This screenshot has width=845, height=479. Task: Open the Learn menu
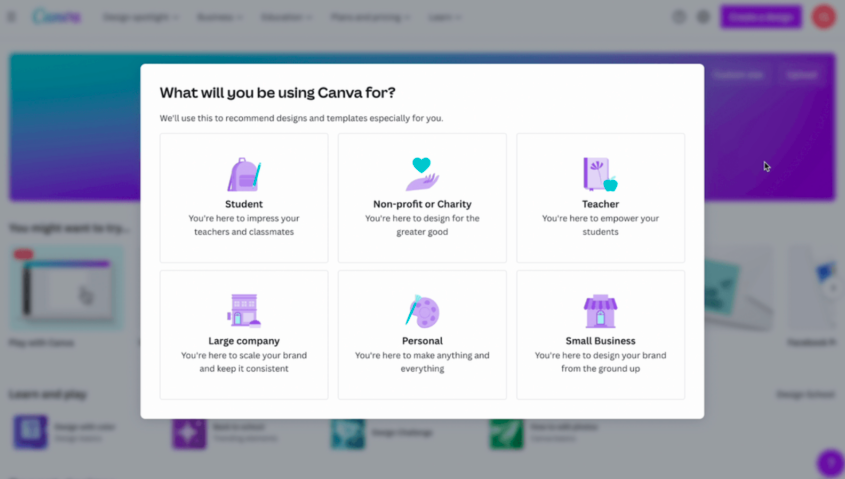[445, 17]
